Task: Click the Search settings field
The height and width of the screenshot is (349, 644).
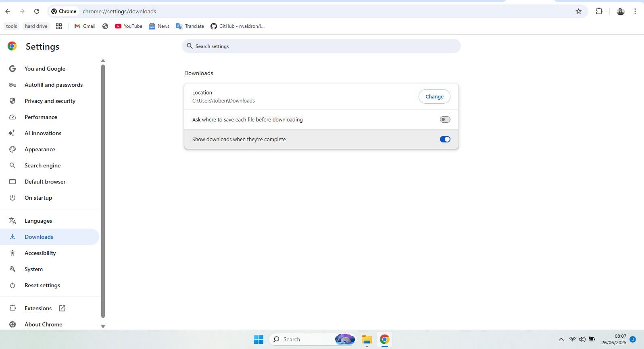Action: (321, 46)
